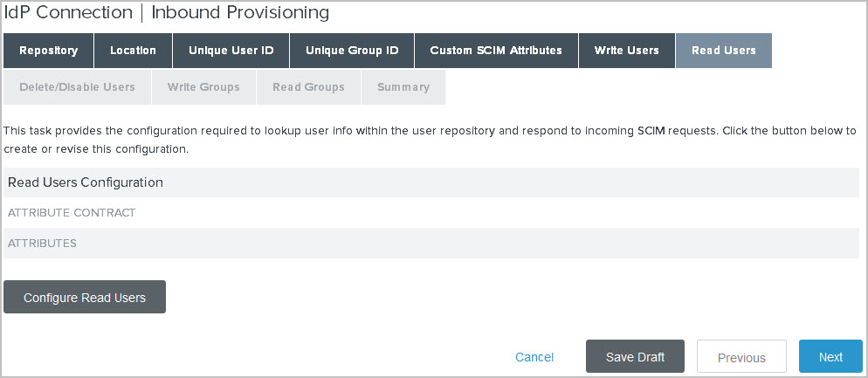This screenshot has width=868, height=378.
Task: Select the ATTRIBUTE CONTRACT row
Action: coord(72,213)
